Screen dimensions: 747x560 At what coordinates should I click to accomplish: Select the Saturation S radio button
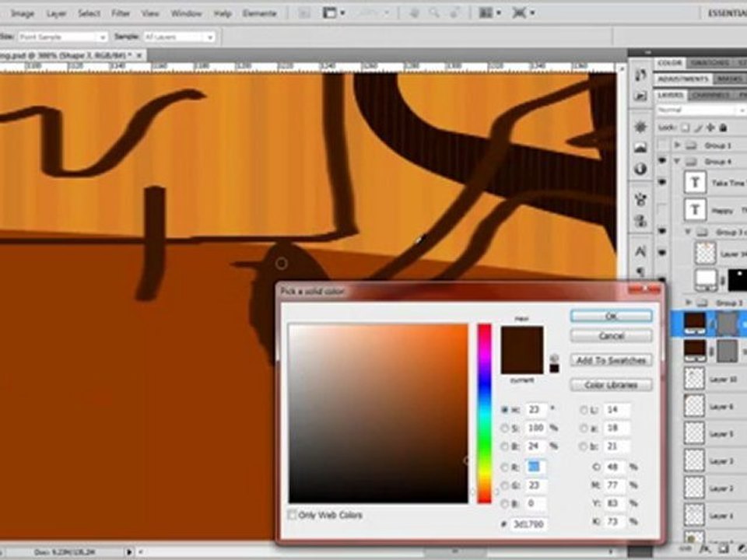504,428
